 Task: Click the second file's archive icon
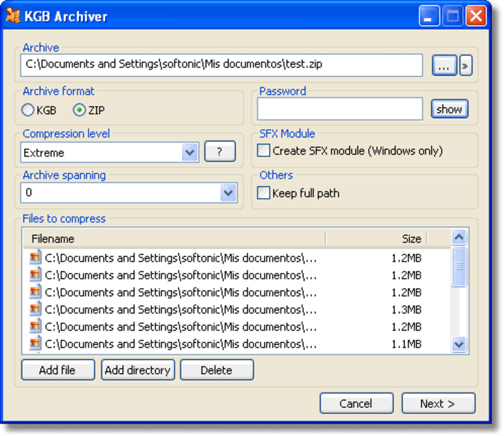point(35,275)
